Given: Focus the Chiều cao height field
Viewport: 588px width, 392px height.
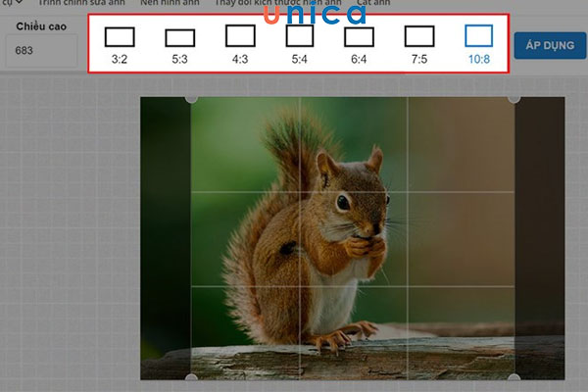Looking at the screenshot, I should (41, 51).
